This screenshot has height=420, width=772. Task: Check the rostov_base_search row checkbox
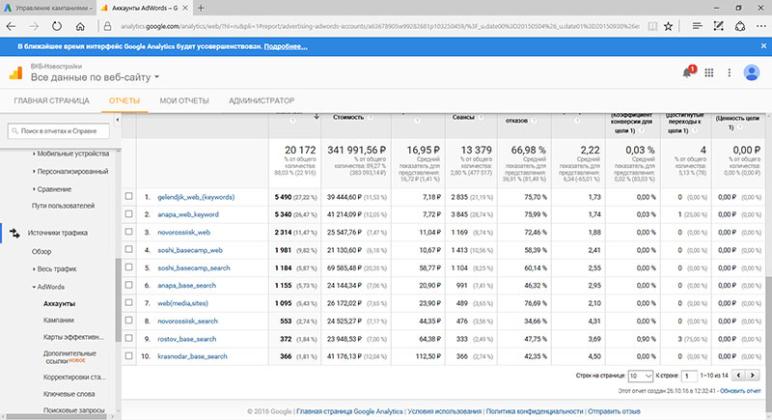pyautogui.click(x=129, y=338)
